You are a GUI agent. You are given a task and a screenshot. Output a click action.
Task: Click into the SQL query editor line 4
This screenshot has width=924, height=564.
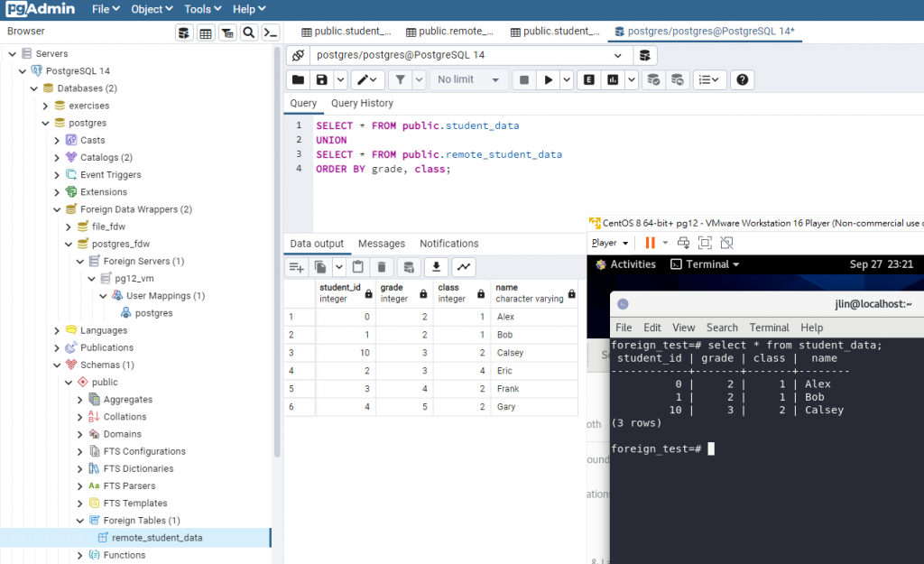coord(383,169)
